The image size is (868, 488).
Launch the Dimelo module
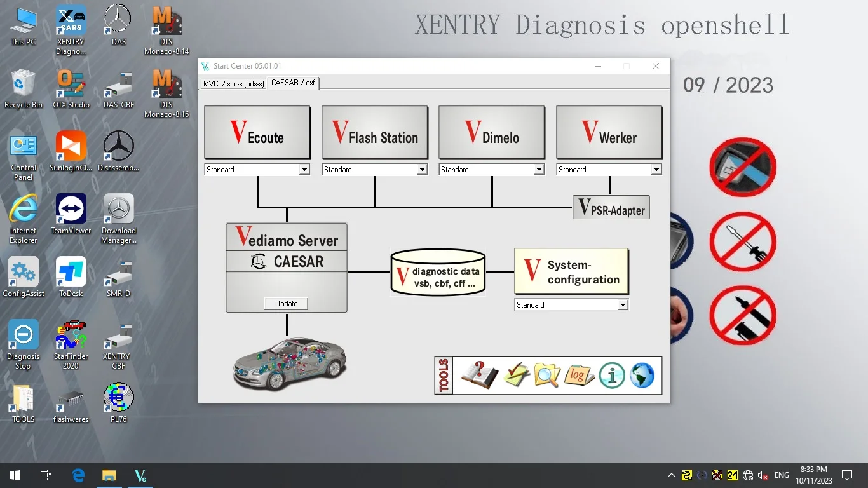[x=492, y=132]
